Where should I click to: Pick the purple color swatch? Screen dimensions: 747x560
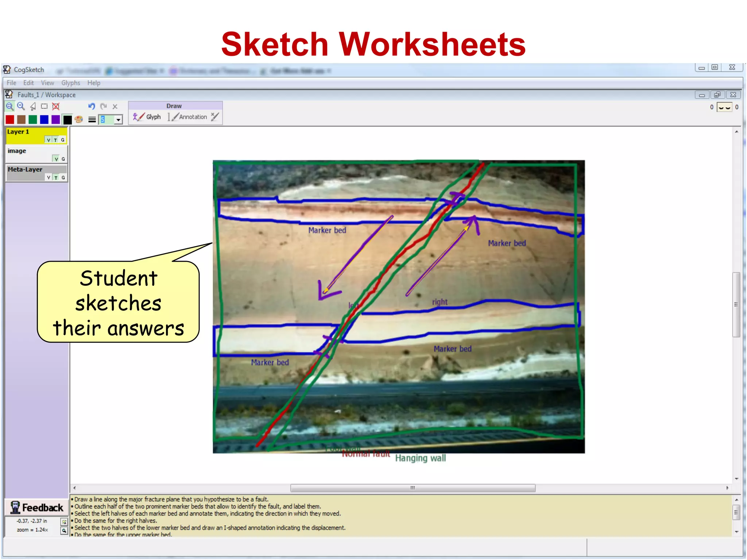pyautogui.click(x=55, y=120)
